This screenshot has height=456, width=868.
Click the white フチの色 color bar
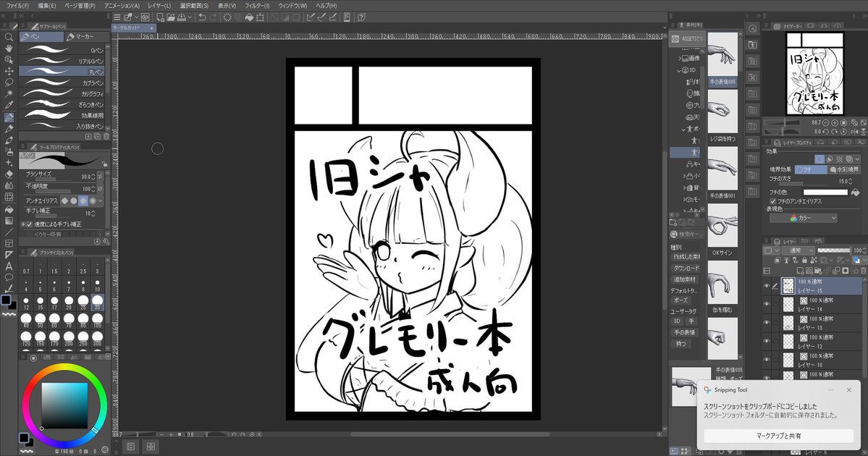[825, 193]
